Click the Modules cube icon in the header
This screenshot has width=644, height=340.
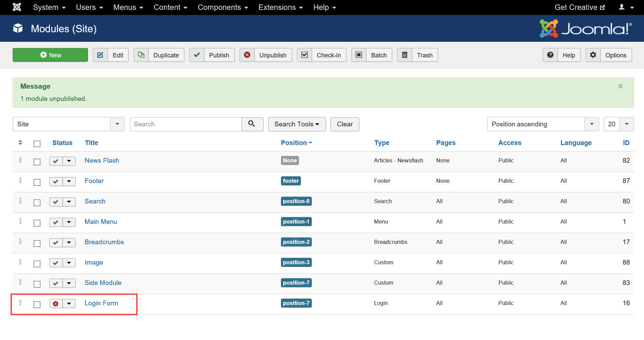pyautogui.click(x=18, y=28)
